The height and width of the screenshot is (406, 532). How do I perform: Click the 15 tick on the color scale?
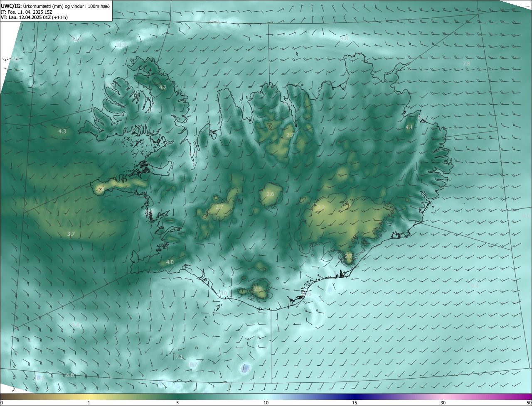[355, 403]
